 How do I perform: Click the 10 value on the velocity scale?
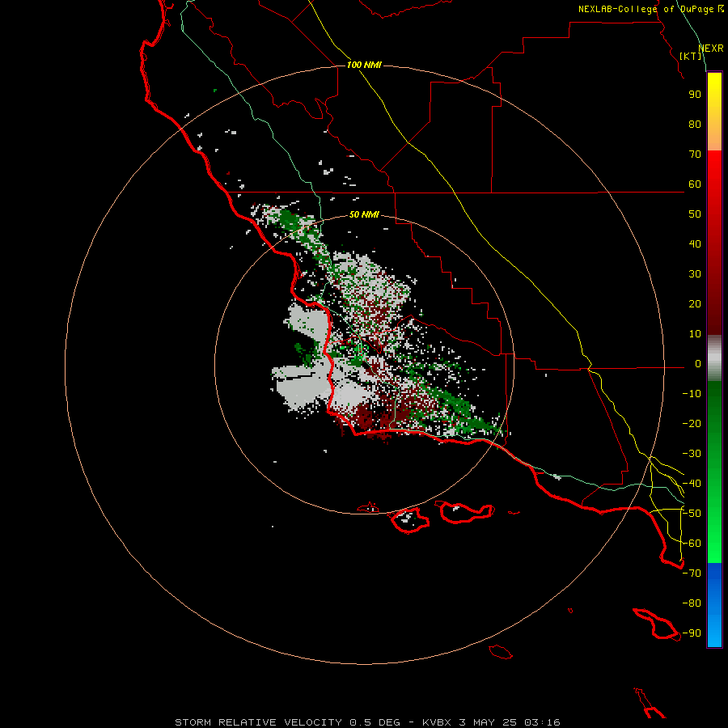click(695, 334)
